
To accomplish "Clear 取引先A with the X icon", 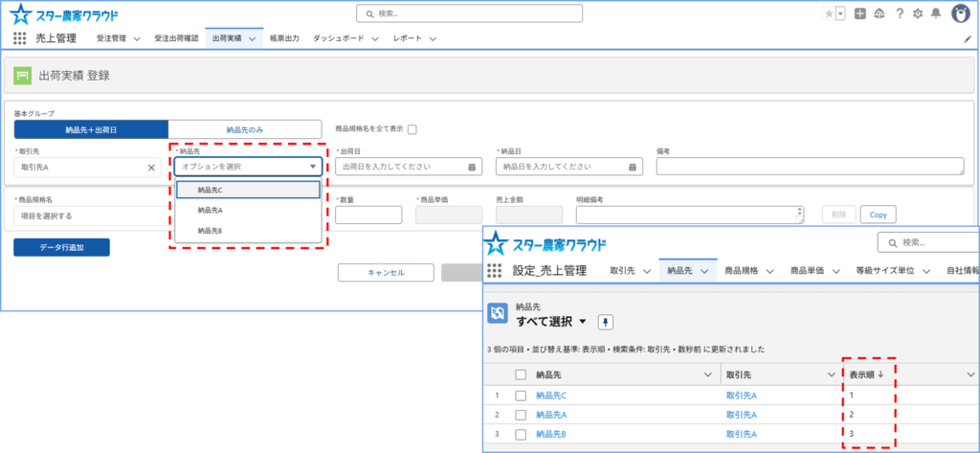I will pos(150,168).
